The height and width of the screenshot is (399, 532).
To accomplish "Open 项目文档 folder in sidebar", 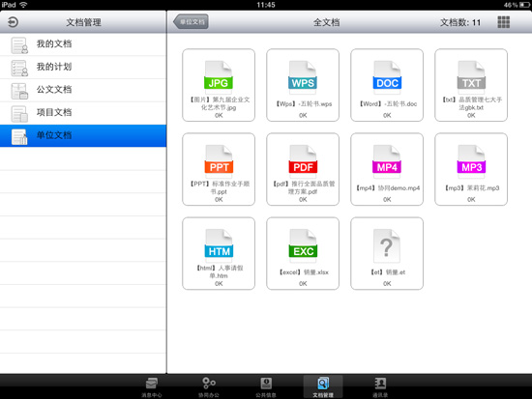I will pyautogui.click(x=83, y=113).
